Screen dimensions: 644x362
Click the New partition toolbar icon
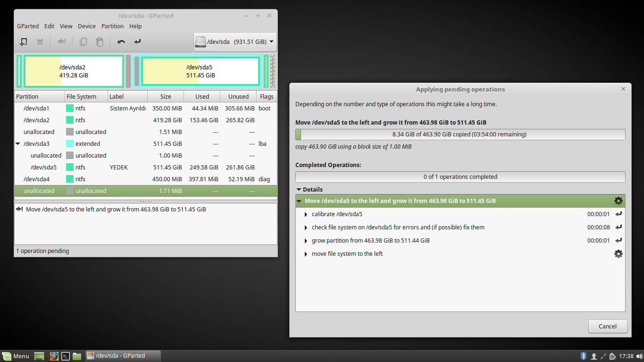tap(23, 42)
